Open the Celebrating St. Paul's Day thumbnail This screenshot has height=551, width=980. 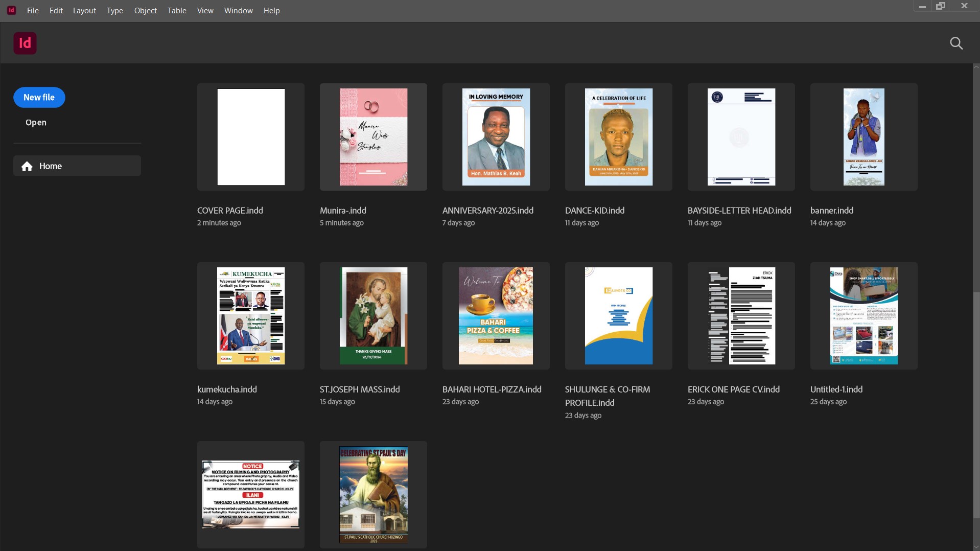tap(373, 494)
